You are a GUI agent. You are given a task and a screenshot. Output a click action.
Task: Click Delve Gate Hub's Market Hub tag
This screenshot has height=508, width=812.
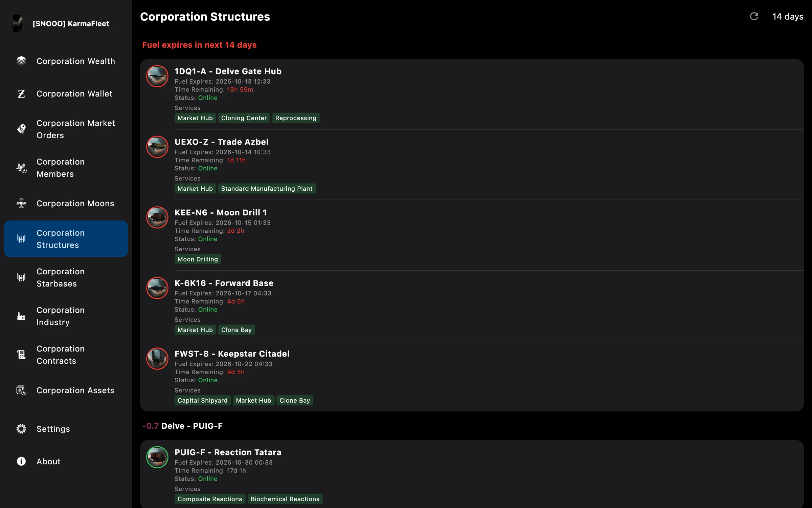[x=195, y=118]
